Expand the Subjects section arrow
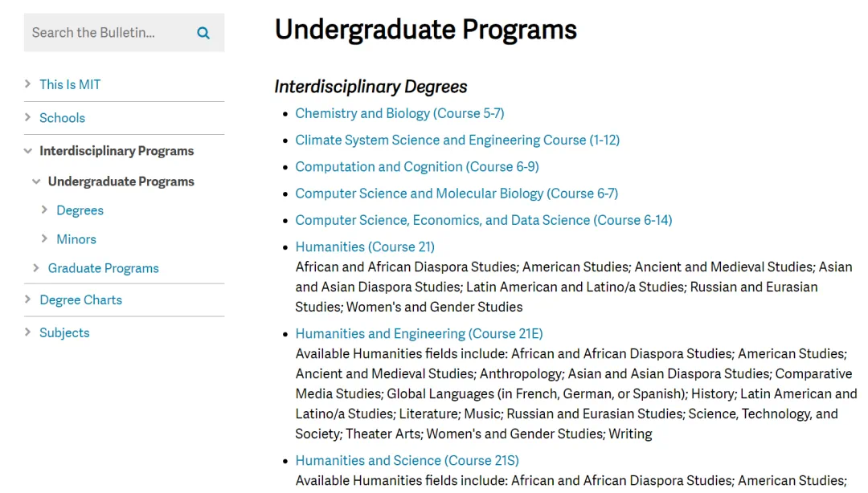The height and width of the screenshot is (493, 868). point(27,332)
